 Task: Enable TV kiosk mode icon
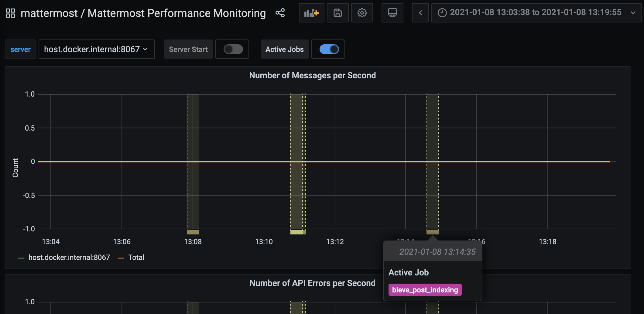pyautogui.click(x=392, y=13)
